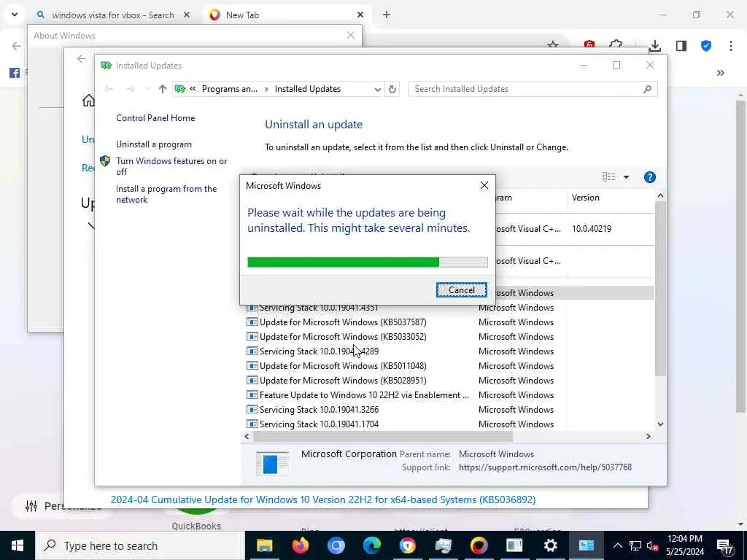Open the Windows Start menu
Image resolution: width=747 pixels, height=560 pixels.
click(x=18, y=545)
